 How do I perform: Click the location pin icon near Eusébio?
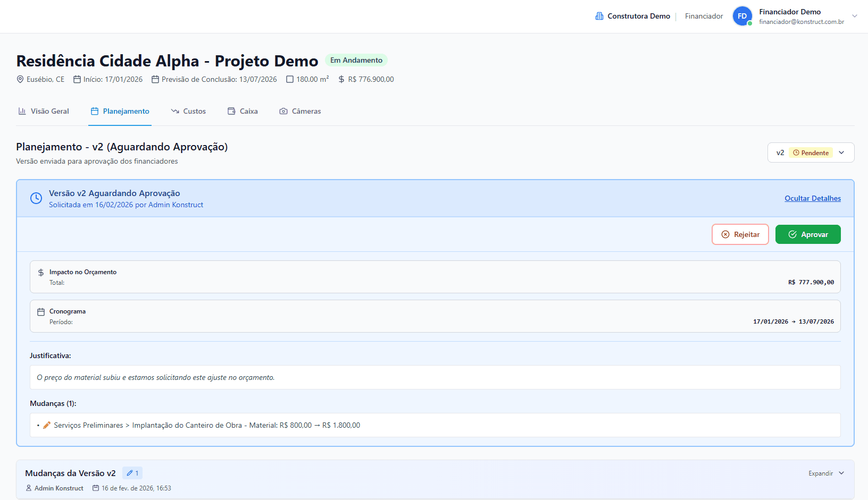[x=20, y=80]
